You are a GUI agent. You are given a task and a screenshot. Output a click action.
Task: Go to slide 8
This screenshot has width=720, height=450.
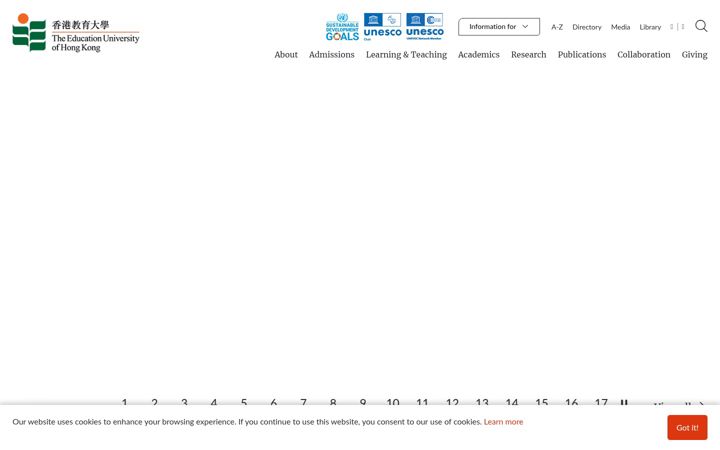[333, 402]
